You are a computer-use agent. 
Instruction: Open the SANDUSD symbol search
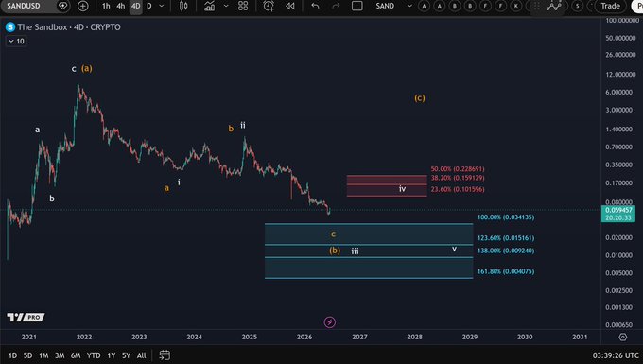(x=24, y=6)
